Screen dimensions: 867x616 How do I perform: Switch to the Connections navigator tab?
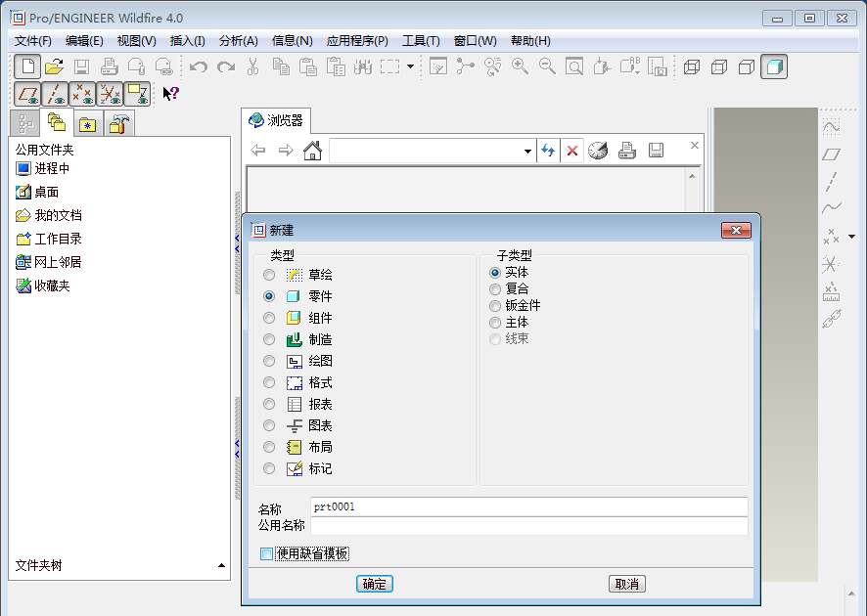click(118, 124)
